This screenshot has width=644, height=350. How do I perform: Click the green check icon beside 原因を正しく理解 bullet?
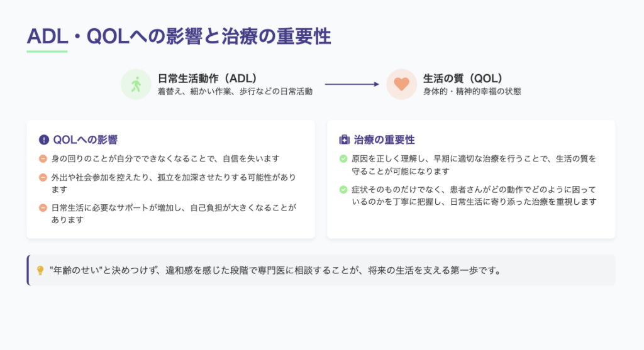[x=343, y=159]
